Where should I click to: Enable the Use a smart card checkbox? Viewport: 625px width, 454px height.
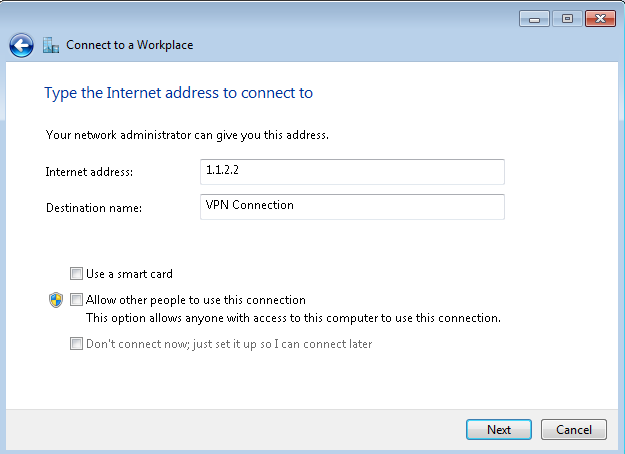(76, 274)
